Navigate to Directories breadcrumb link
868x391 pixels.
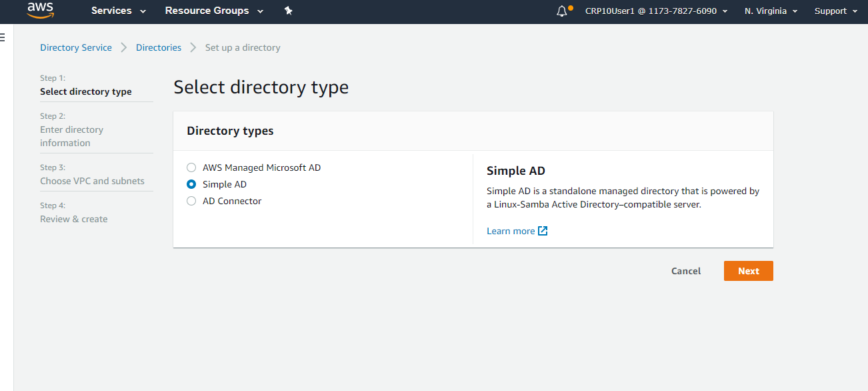pyautogui.click(x=159, y=47)
